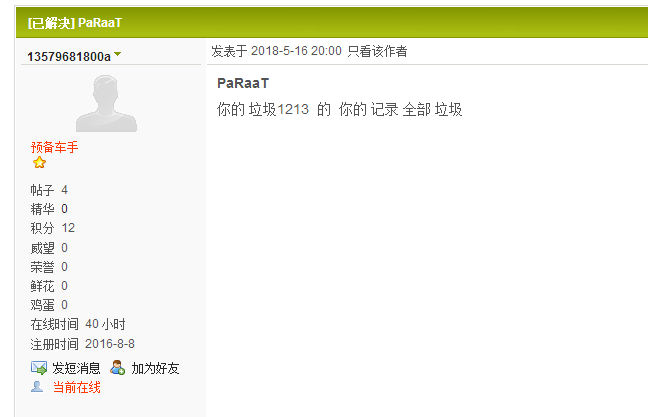
Task: Open the profile of user 13579681800a
Action: (x=68, y=56)
